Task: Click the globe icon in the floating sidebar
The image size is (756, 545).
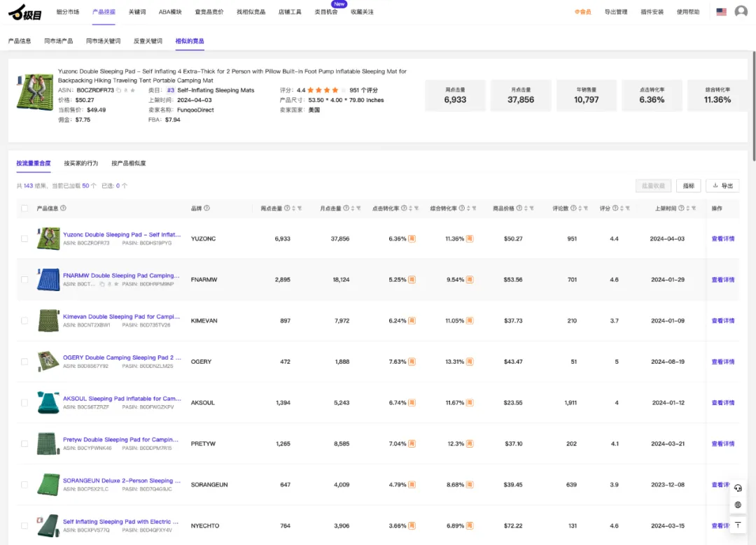Action: coord(738,505)
